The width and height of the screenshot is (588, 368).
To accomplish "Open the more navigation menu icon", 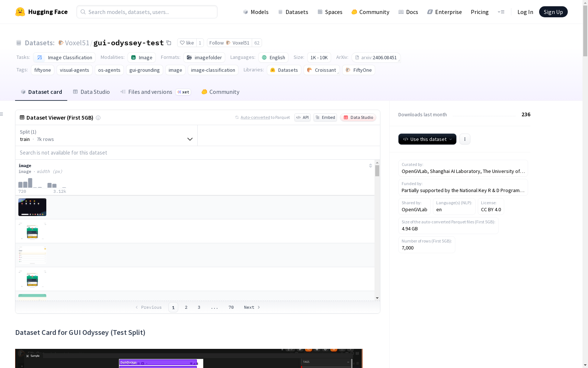I will pos(501,12).
